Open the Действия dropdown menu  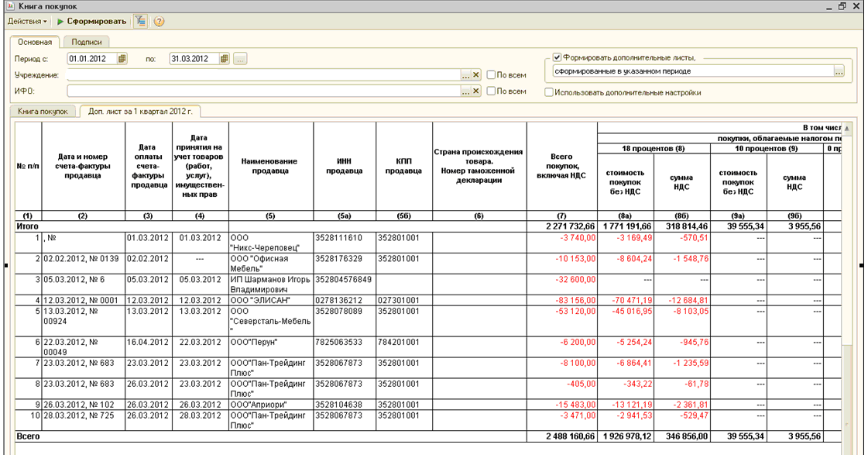point(28,21)
